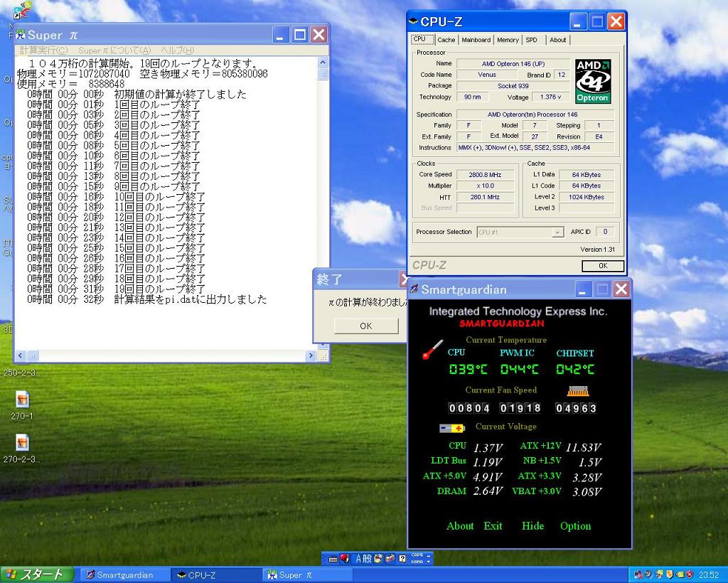
Task: Select the IME conversion mode '般' indicator
Action: (368, 559)
